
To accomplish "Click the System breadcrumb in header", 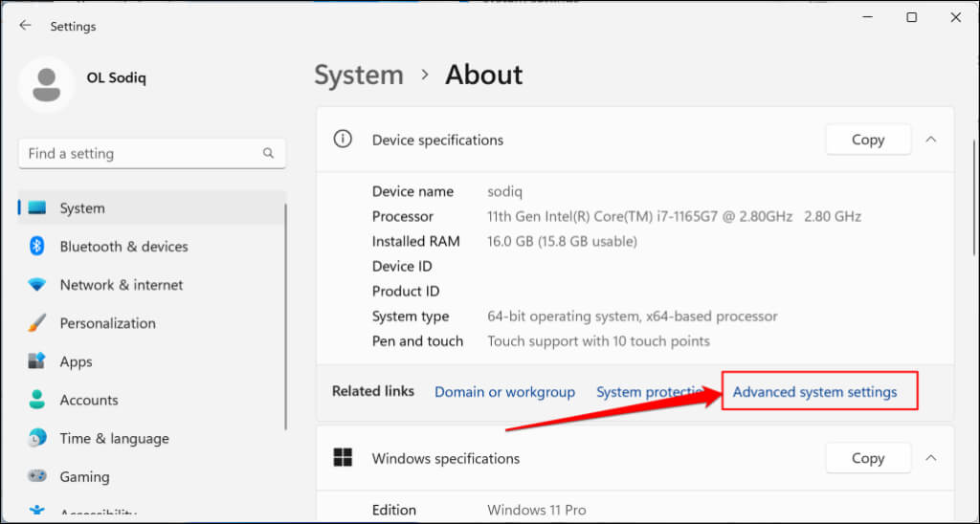I will point(360,76).
